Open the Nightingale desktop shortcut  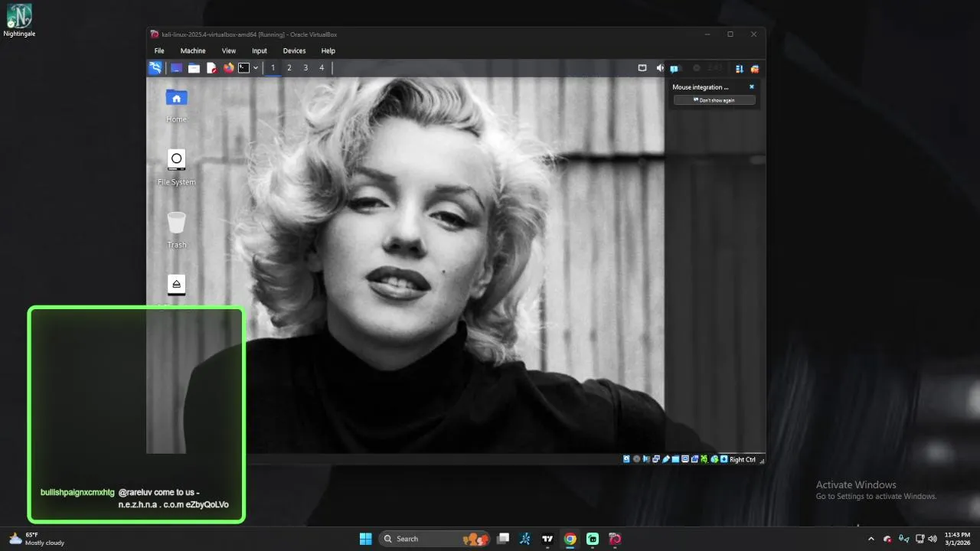[x=19, y=21]
